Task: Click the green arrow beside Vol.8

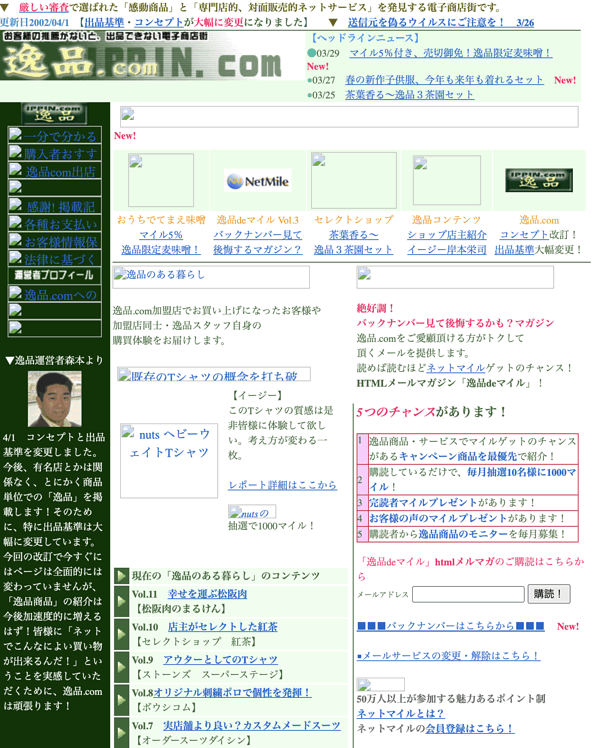Action: tap(122, 700)
